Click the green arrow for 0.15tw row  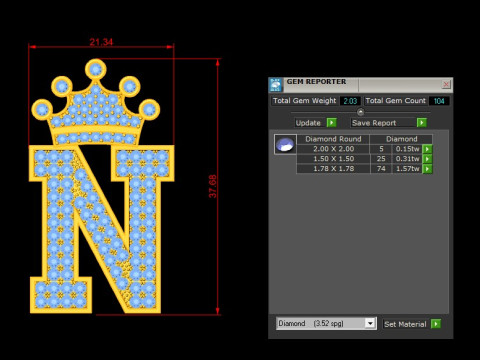427,149
